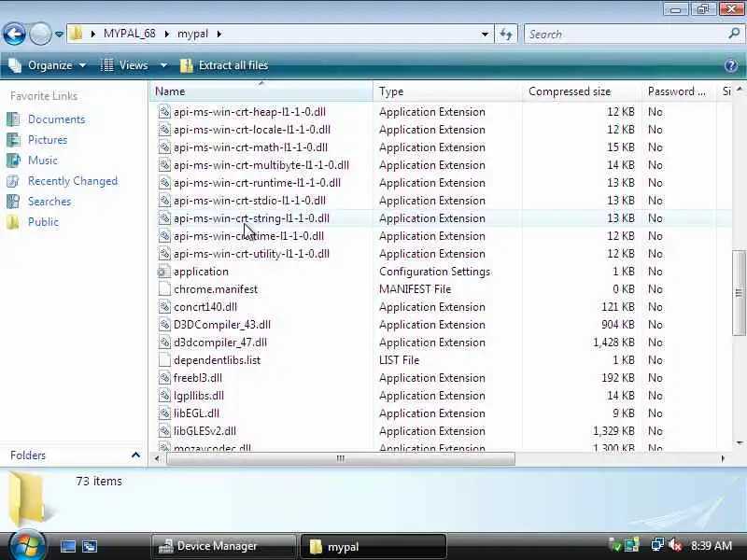Select api-ms-win-crt-multibyte-l1-1-0.dll file icon
Image resolution: width=747 pixels, height=560 pixels.
164,165
